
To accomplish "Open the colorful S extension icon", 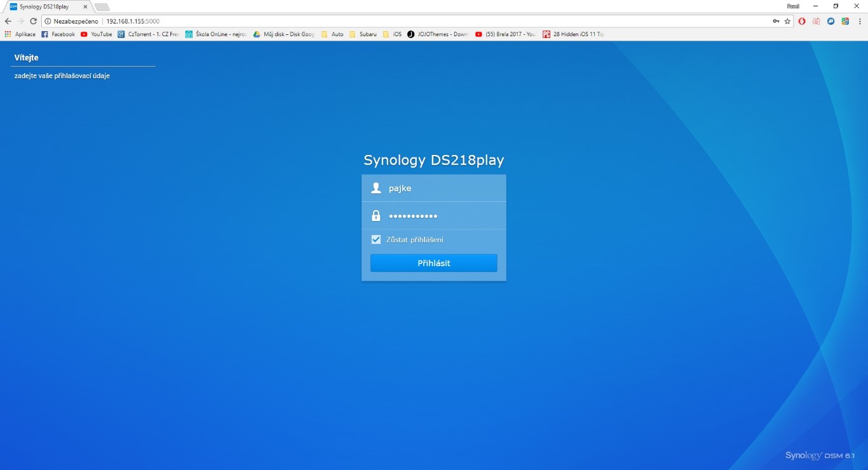I will (x=845, y=21).
